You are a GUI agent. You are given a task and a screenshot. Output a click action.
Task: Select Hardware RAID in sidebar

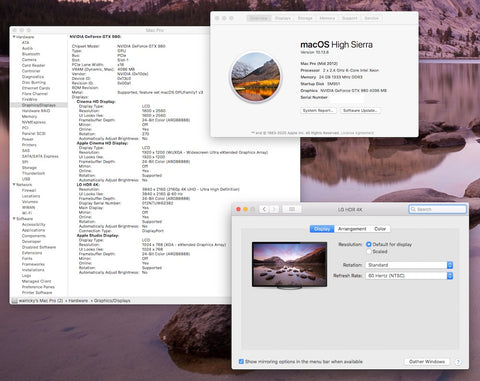point(36,111)
